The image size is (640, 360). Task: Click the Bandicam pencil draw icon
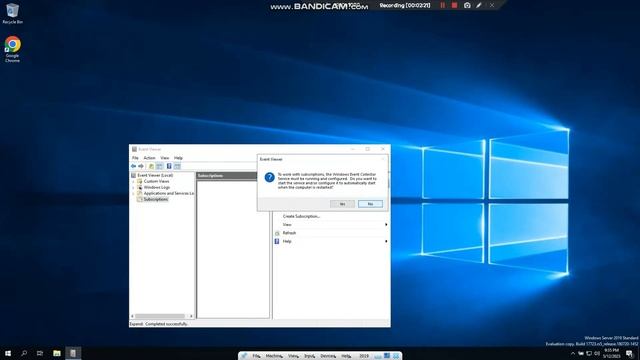[479, 5]
